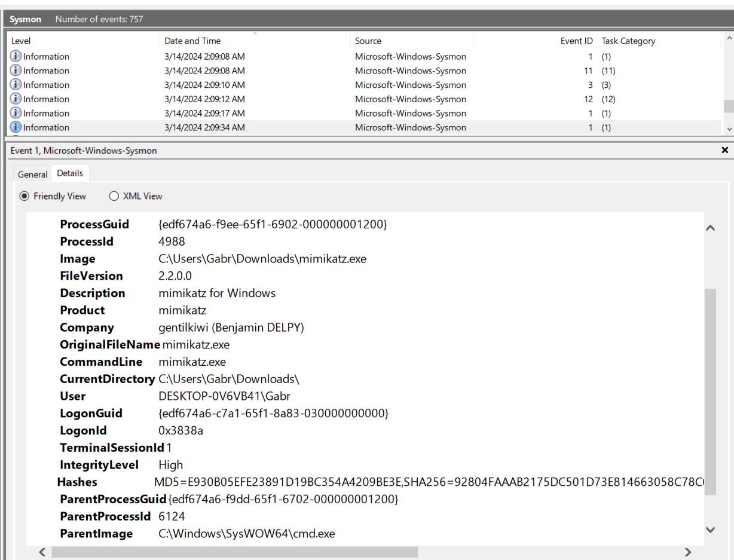
Task: Sort events by Event ID column
Action: [x=576, y=41]
